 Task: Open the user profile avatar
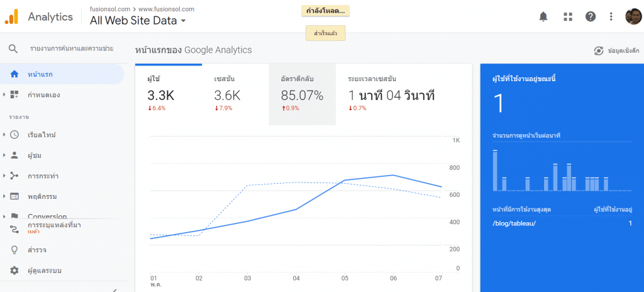[x=633, y=16]
